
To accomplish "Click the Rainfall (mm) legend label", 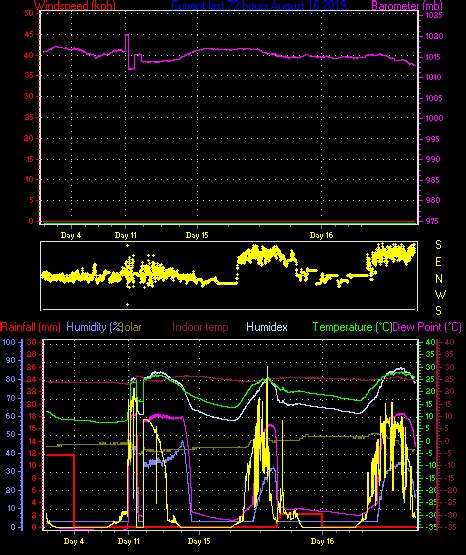I will point(30,327).
